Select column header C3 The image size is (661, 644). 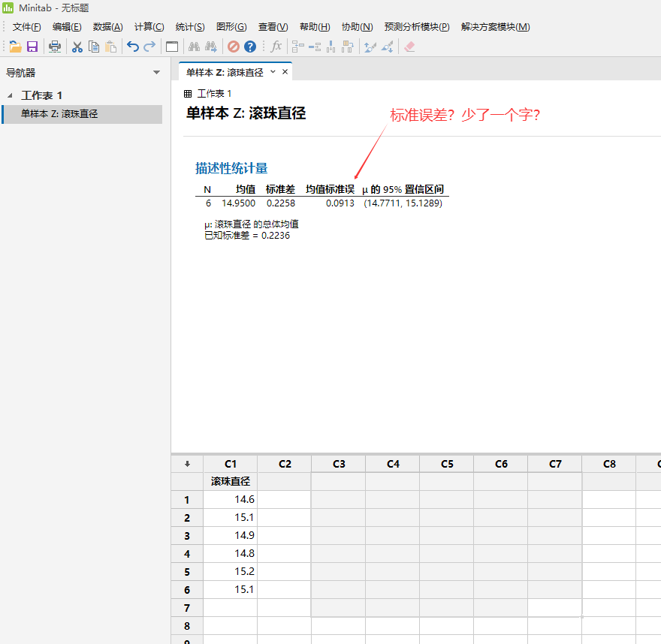coord(339,464)
